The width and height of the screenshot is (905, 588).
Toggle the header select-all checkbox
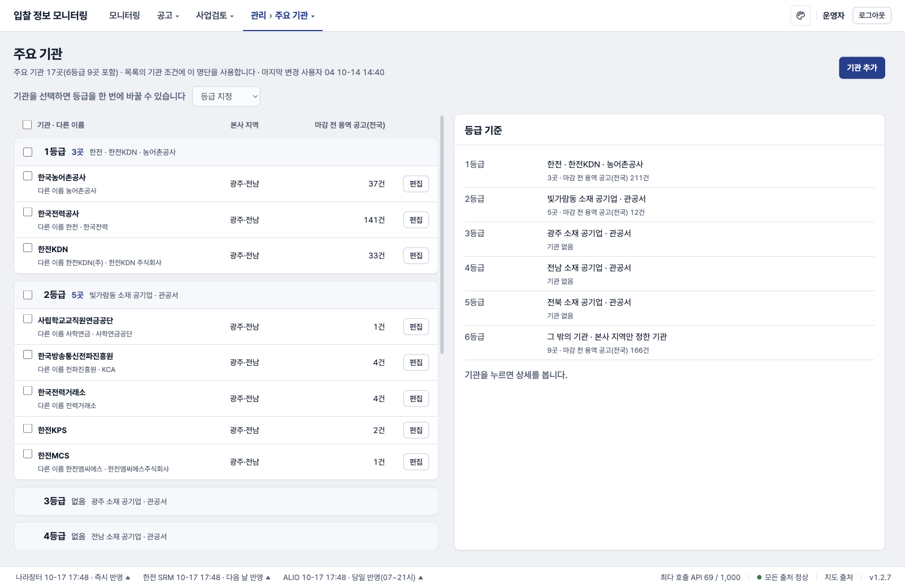tap(27, 125)
